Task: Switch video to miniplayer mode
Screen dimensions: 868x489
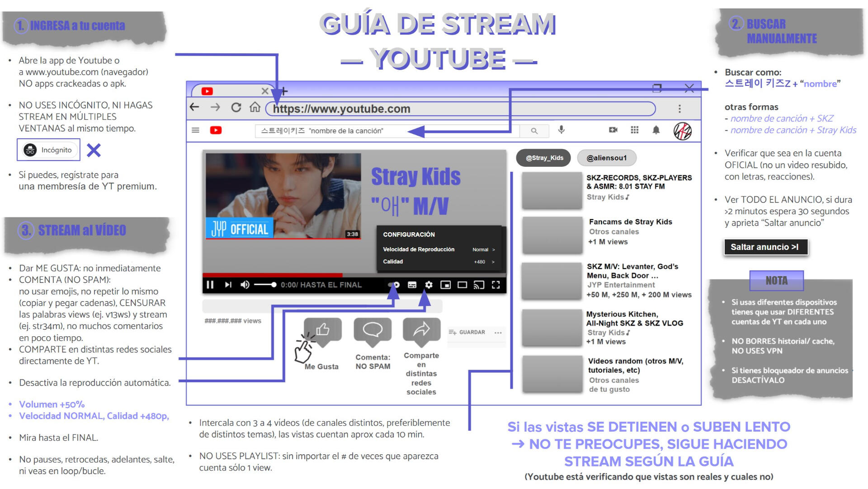Action: 445,285
